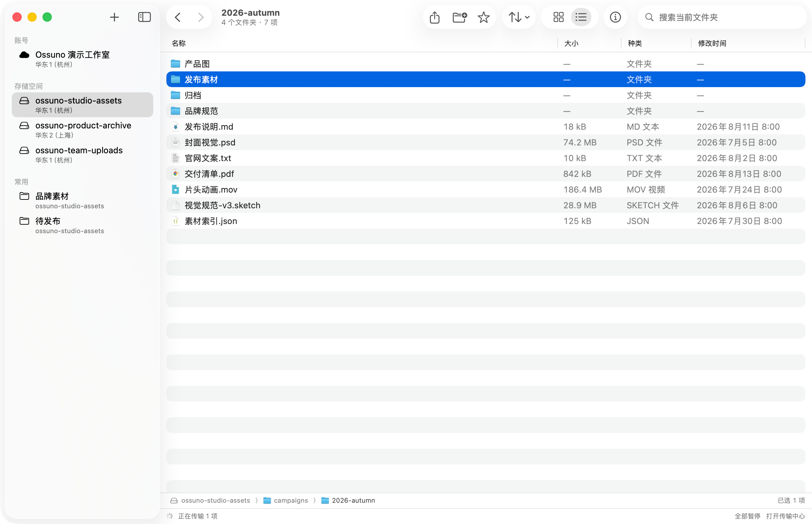Open the ossuno-studio-assets bucket

(82, 105)
